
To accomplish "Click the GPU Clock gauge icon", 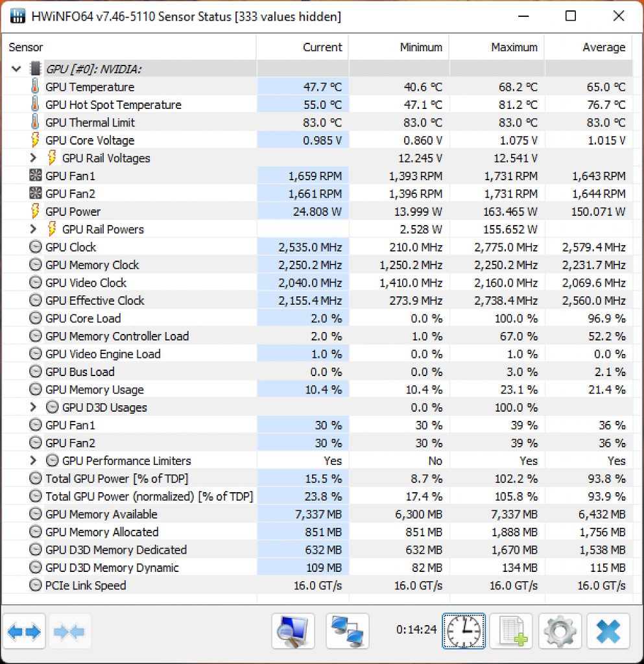I will coord(36,246).
